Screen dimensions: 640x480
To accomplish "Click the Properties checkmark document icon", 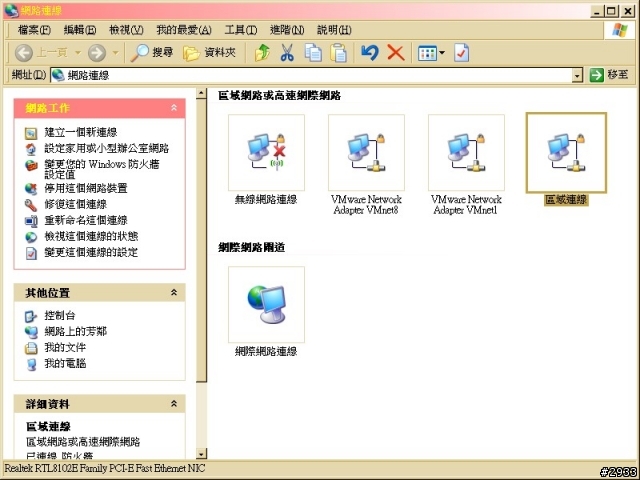I will click(x=461, y=53).
